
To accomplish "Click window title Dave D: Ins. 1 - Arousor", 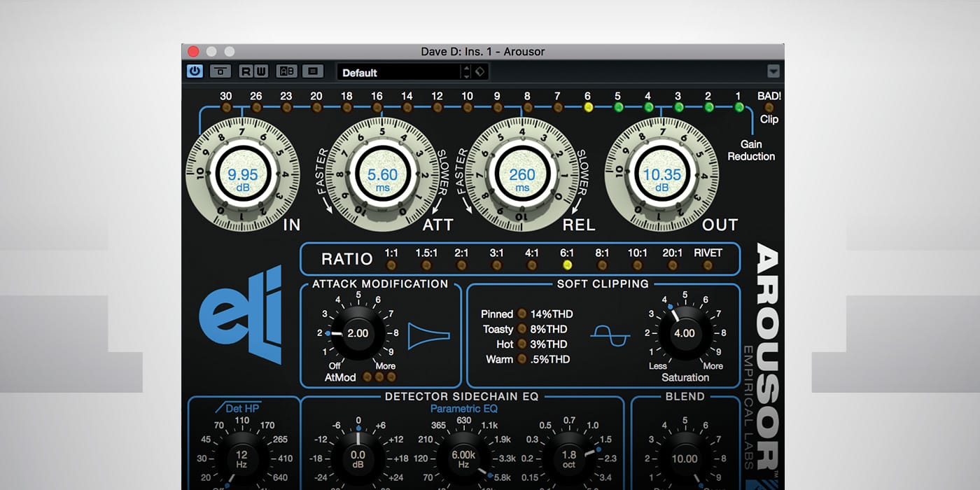I will 482,52.
